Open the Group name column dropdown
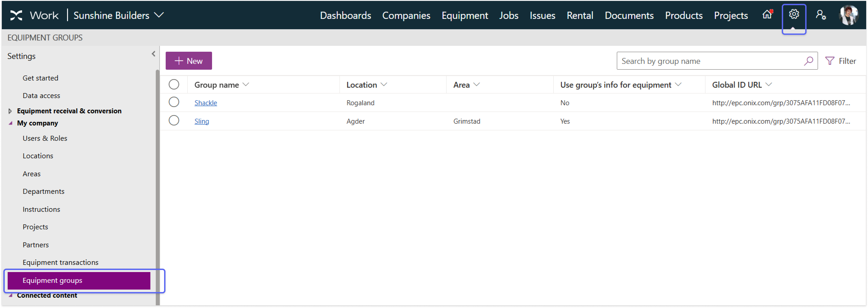868x308 pixels. coord(246,85)
